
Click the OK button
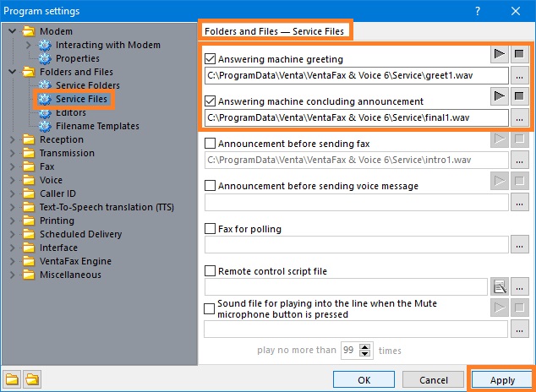pyautogui.click(x=364, y=380)
